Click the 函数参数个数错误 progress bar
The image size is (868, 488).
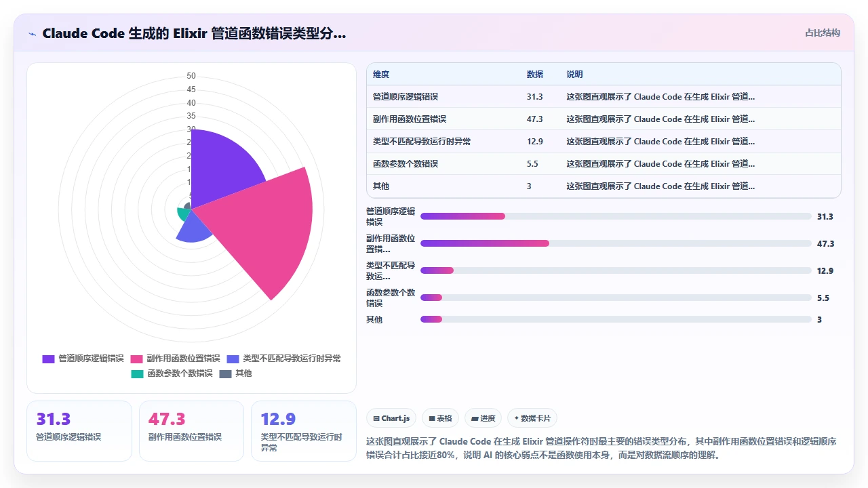coord(616,298)
